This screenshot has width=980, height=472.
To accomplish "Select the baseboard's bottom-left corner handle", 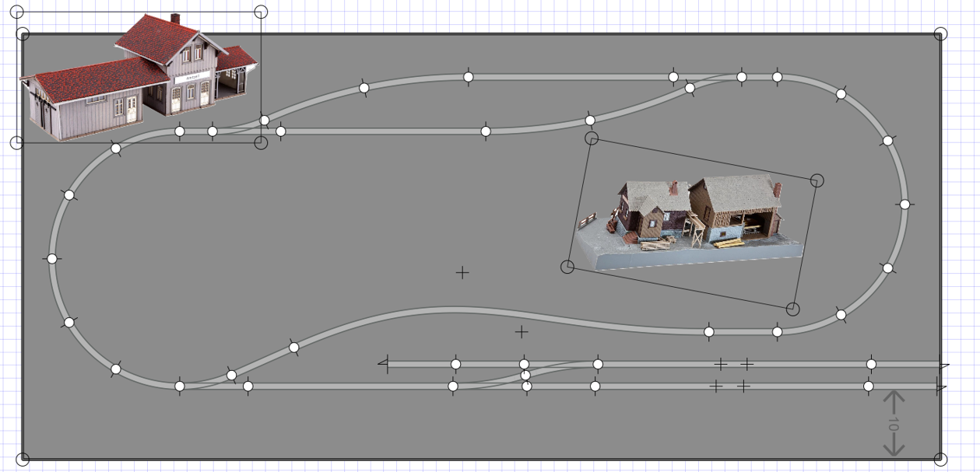I will [23, 459].
